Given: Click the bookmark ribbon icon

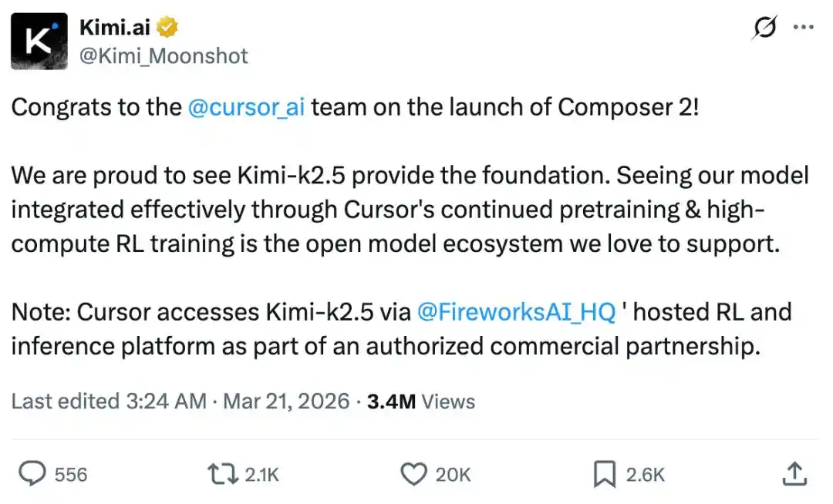Looking at the screenshot, I should click(x=606, y=475).
